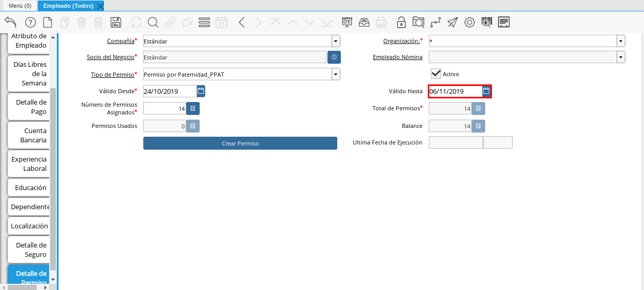Expand the Empleado Nómina dropdown
Viewport: 644px width, 290px height.
pos(621,57)
